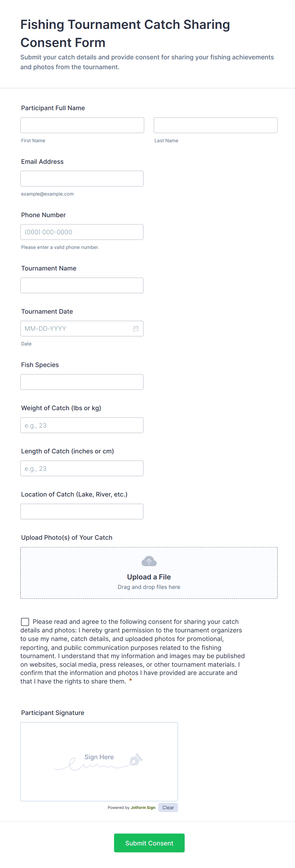The image size is (295, 868).
Task: Select the Email Address text box
Action: [82, 179]
